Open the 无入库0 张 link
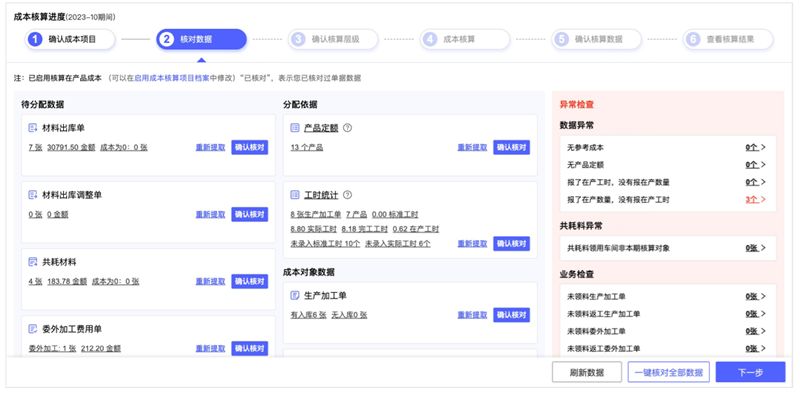Viewport: 800px width, 393px height. 349,315
